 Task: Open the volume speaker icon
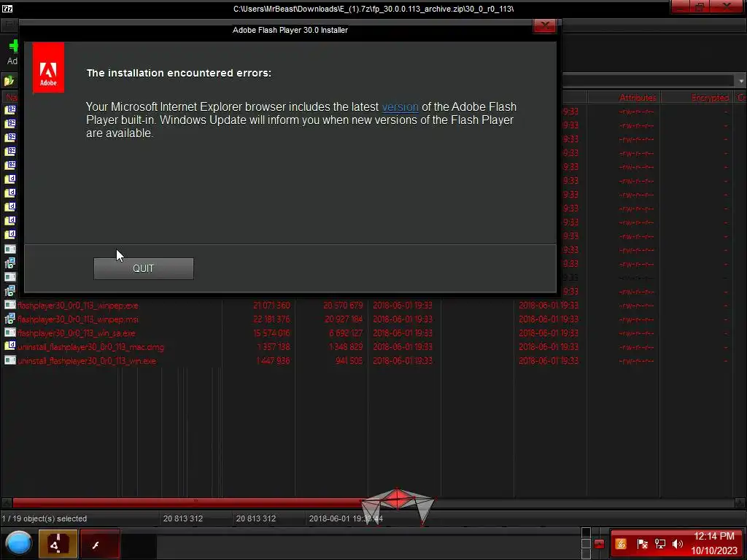(677, 544)
